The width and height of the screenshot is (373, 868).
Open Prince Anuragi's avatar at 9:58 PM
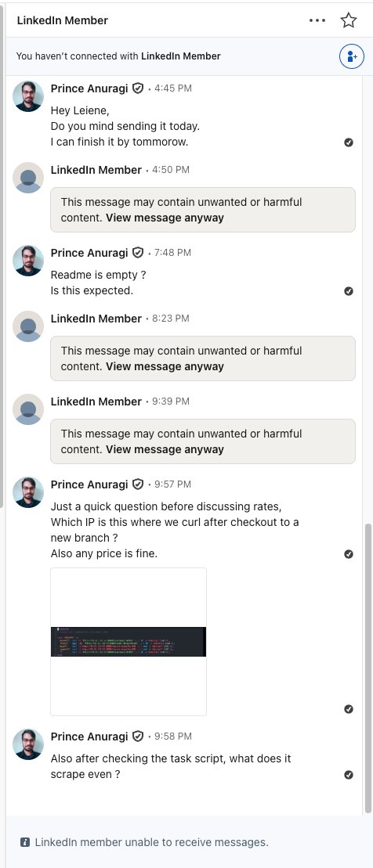click(28, 744)
